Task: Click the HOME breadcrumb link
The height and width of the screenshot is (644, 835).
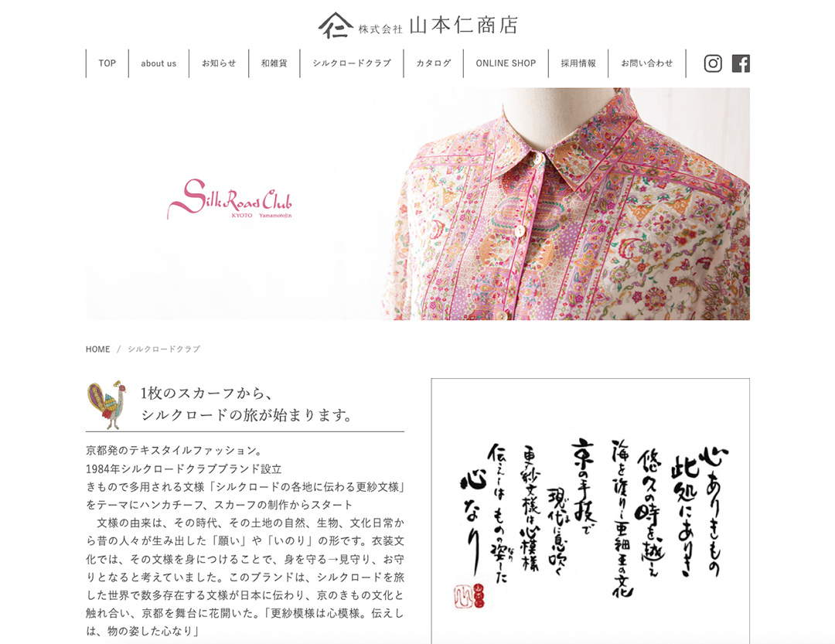Action: coord(98,349)
